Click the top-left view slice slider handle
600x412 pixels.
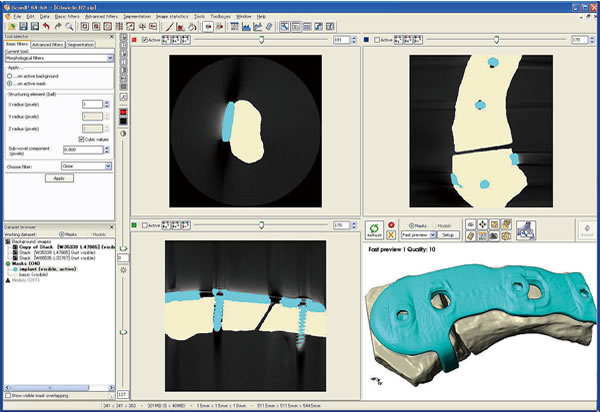pyautogui.click(x=261, y=40)
